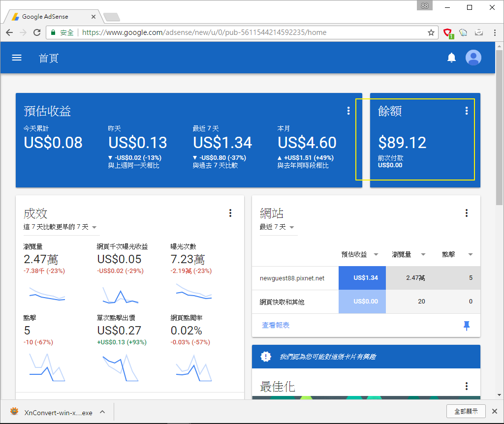Show all downloads with 全部顯示
Image resolution: width=504 pixels, height=424 pixels.
[466, 412]
